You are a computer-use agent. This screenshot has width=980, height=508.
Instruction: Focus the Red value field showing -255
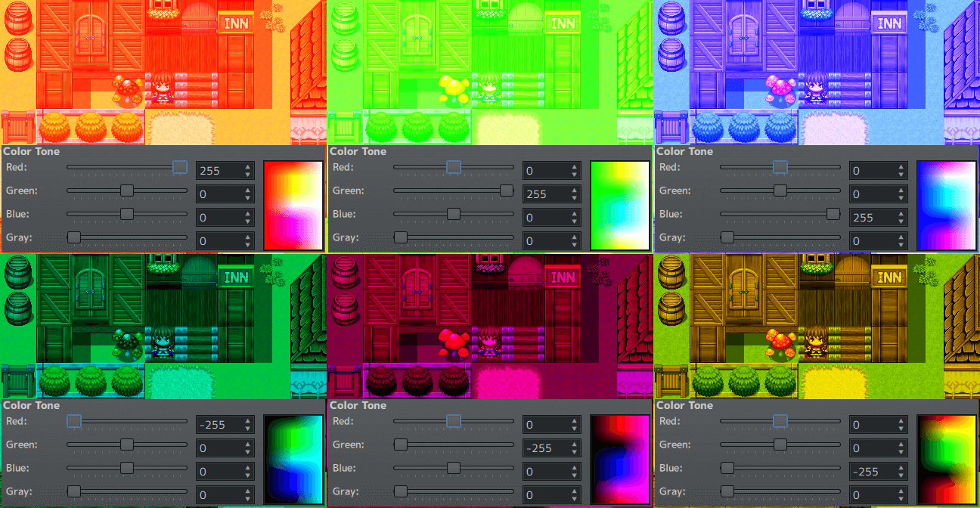click(x=225, y=425)
